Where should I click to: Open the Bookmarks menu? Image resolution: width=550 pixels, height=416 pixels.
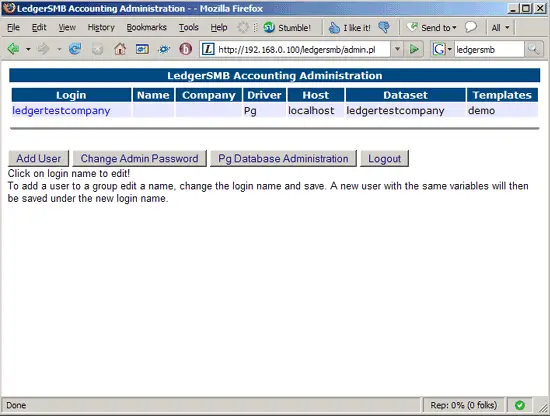(146, 27)
